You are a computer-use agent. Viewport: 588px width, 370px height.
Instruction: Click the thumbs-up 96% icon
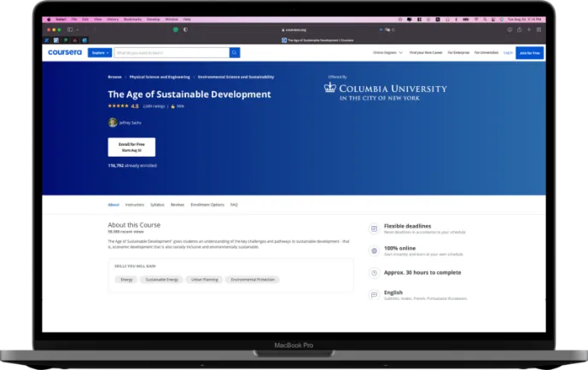(173, 107)
